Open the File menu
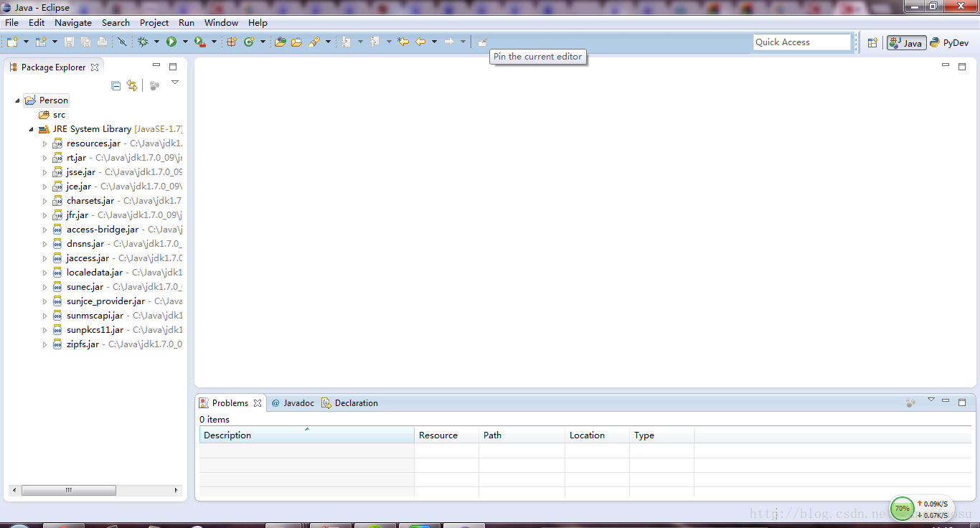The height and width of the screenshot is (528, 980). tap(11, 23)
